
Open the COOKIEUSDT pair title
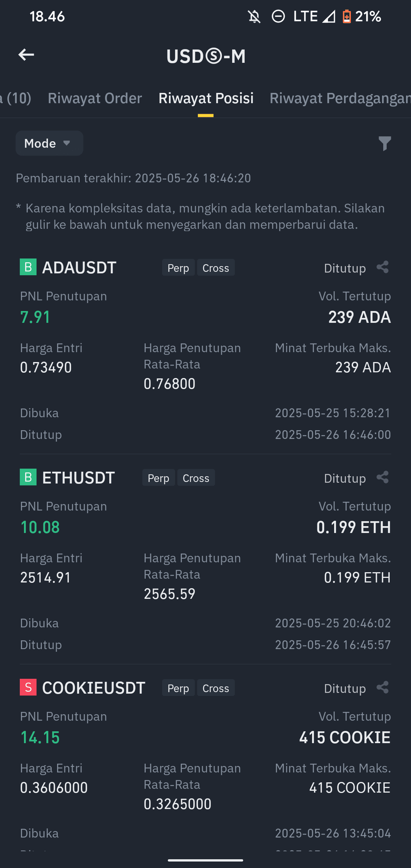[94, 688]
